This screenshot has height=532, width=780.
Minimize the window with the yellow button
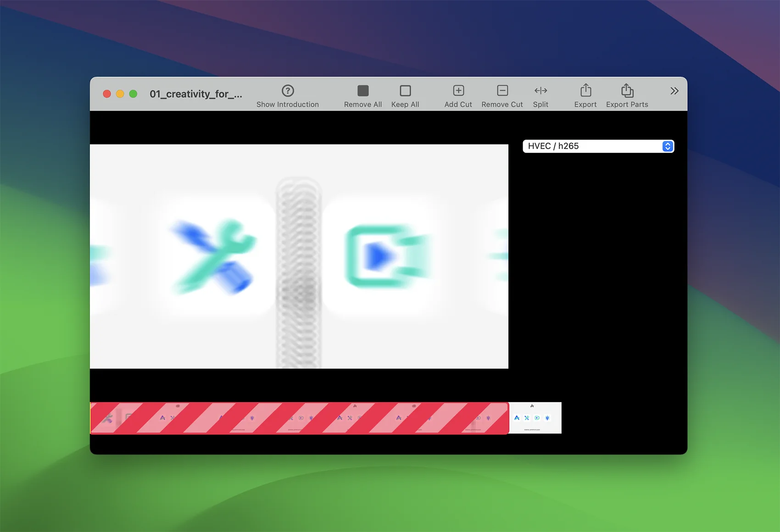pyautogui.click(x=120, y=94)
